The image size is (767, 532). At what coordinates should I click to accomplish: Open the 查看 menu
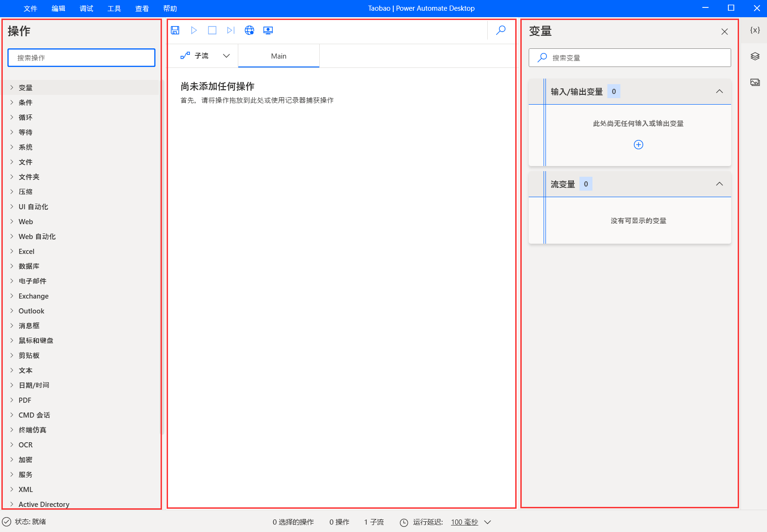(142, 8)
